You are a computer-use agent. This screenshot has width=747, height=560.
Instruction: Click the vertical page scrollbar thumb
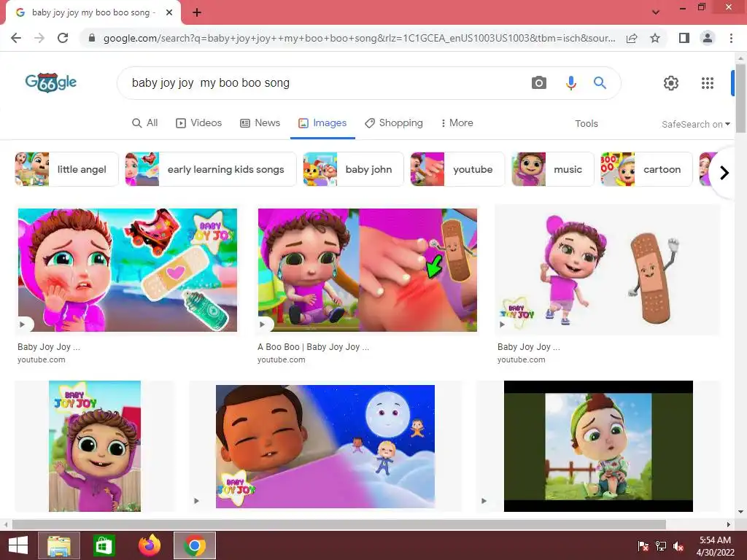tap(740, 99)
